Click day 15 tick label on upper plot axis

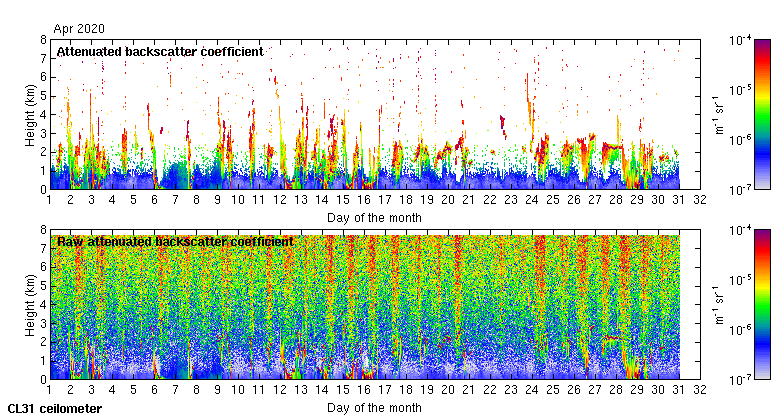click(343, 200)
